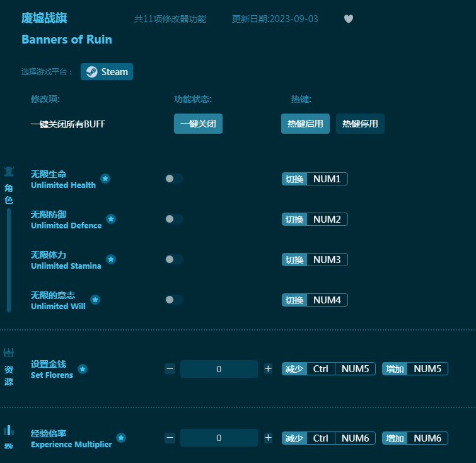
Task: Click star icon beside Unlimited Health
Action: coord(105,179)
